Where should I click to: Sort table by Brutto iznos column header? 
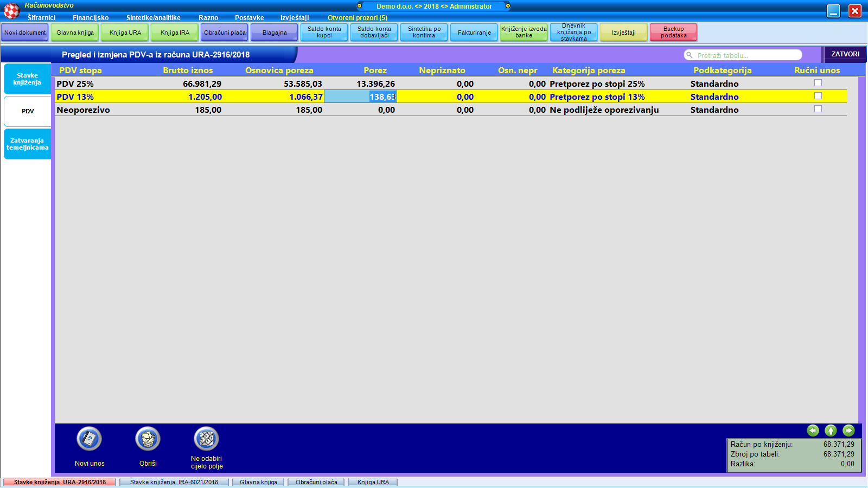pyautogui.click(x=188, y=70)
